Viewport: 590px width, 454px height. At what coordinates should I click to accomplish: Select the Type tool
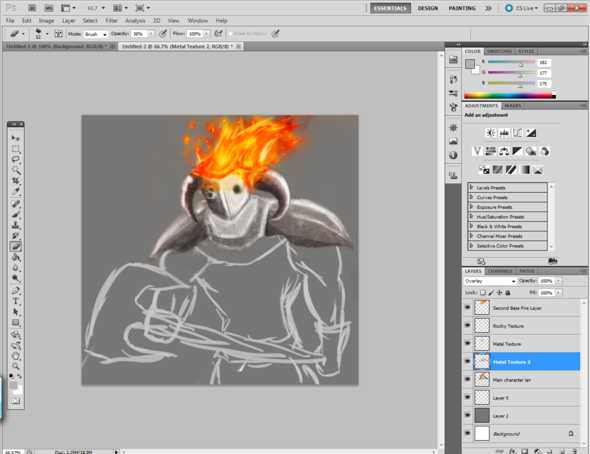(15, 301)
